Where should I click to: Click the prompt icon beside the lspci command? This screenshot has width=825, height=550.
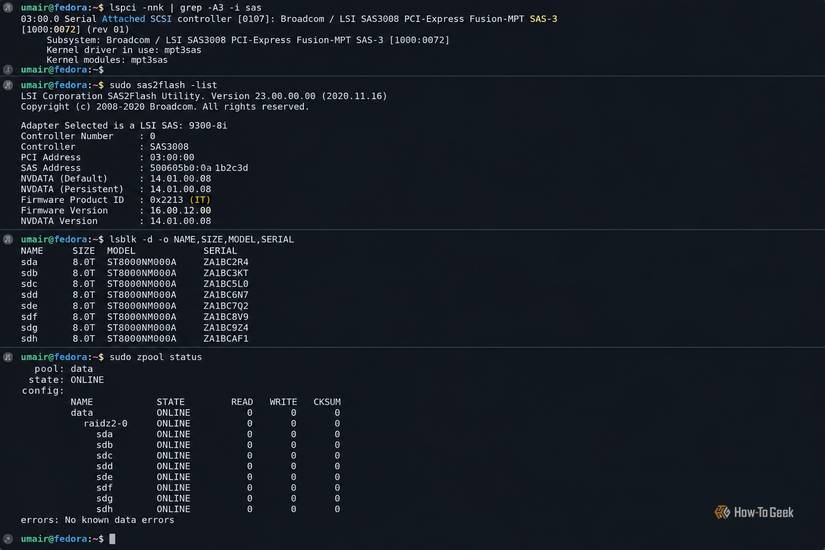pyautogui.click(x=7, y=7)
